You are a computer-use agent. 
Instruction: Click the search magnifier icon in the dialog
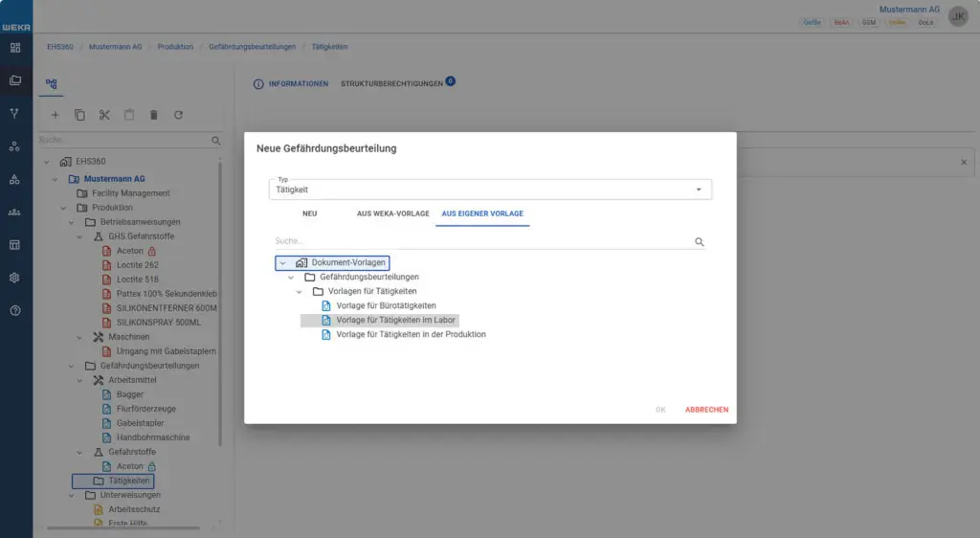coord(699,242)
